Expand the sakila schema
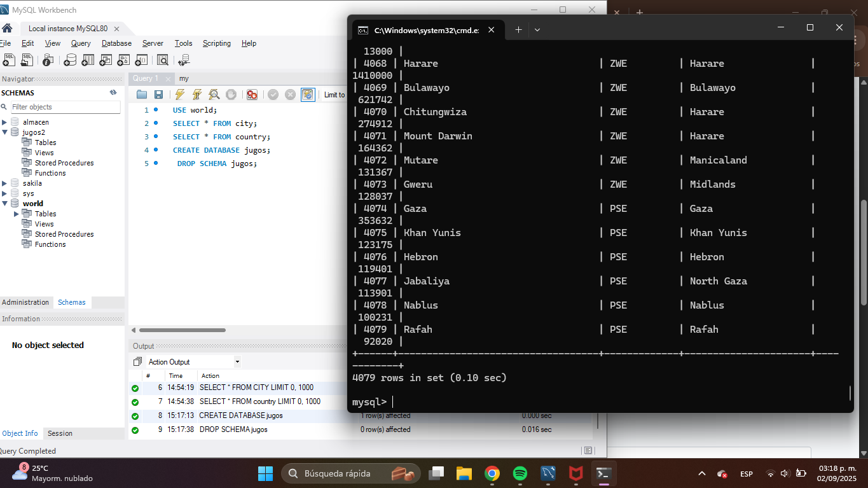Screen dimensions: 868x488 click(x=4, y=183)
